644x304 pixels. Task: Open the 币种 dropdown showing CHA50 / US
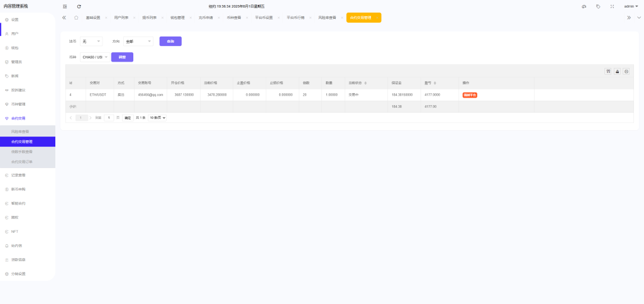[94, 57]
